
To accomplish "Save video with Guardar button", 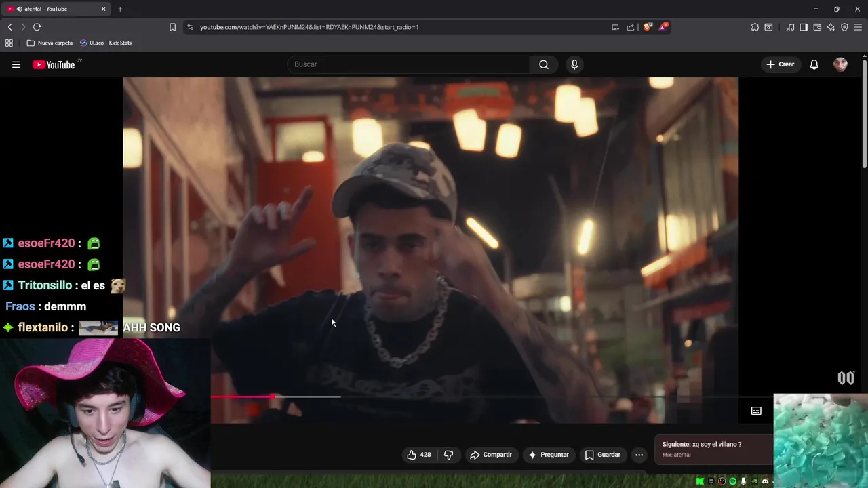I will click(602, 455).
